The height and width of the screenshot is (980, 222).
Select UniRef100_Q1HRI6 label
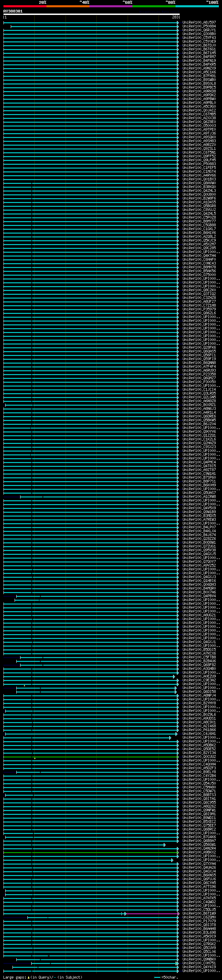pos(199,581)
